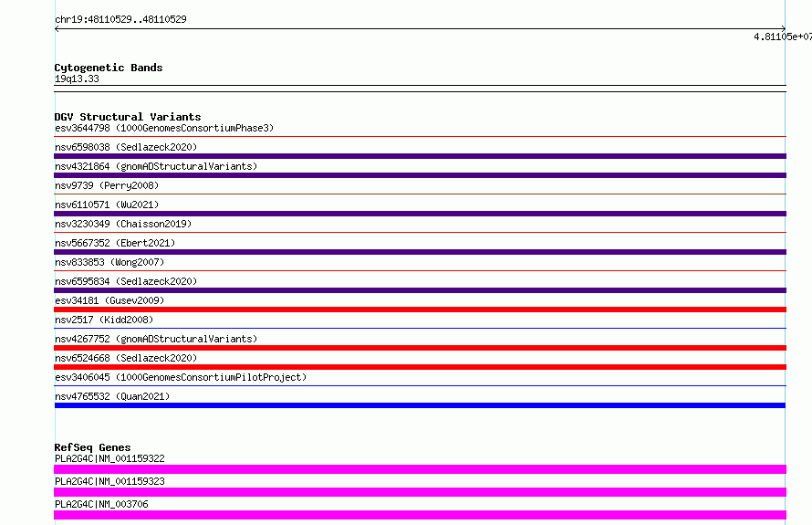Viewport: 812px width, 525px height.
Task: Click nsv5667352 (Ebert2021) label
Action: (x=115, y=243)
